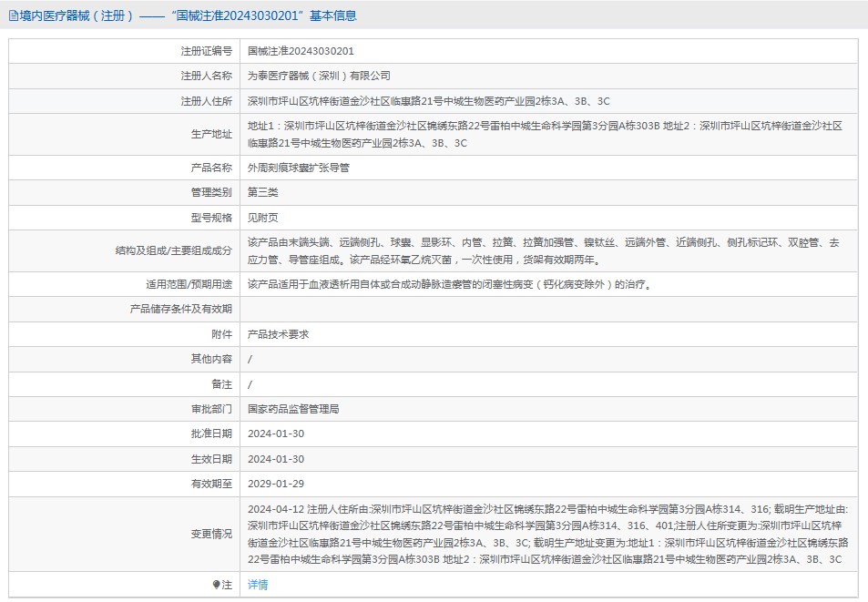This screenshot has width=868, height=602.
Task: Click the 注册人住所 row label
Action: pyautogui.click(x=207, y=101)
